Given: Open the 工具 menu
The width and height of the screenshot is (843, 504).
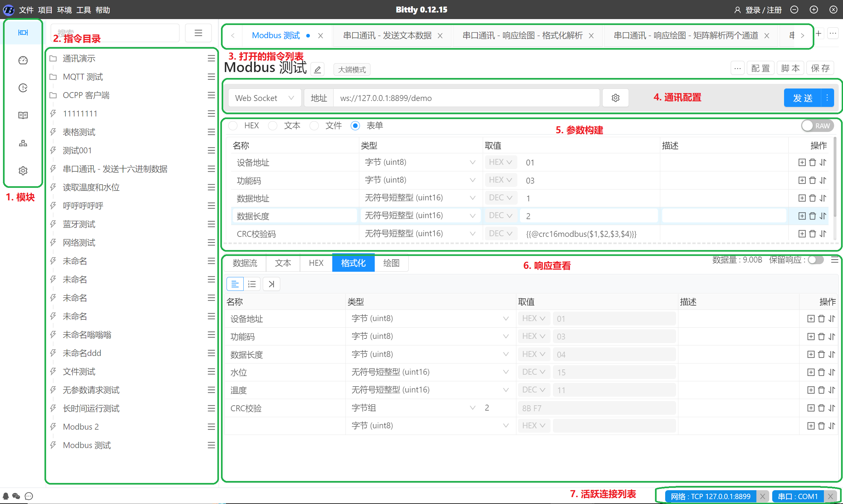Looking at the screenshot, I should (83, 10).
